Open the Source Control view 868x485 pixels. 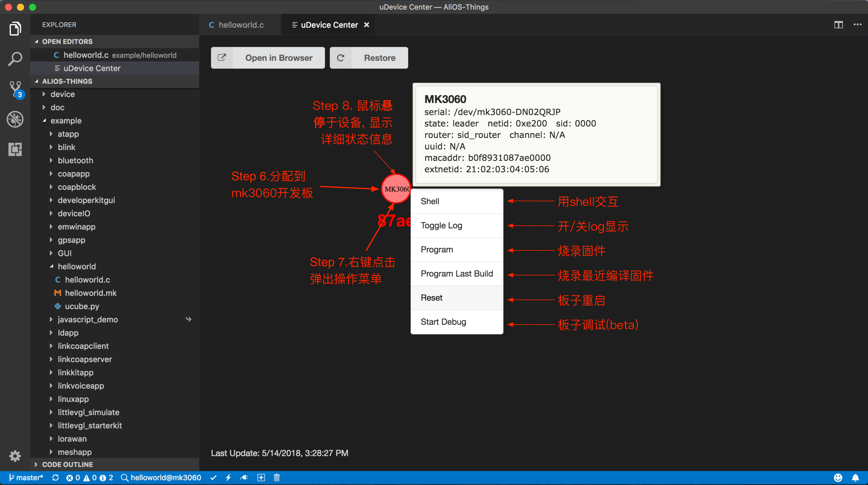pyautogui.click(x=15, y=88)
